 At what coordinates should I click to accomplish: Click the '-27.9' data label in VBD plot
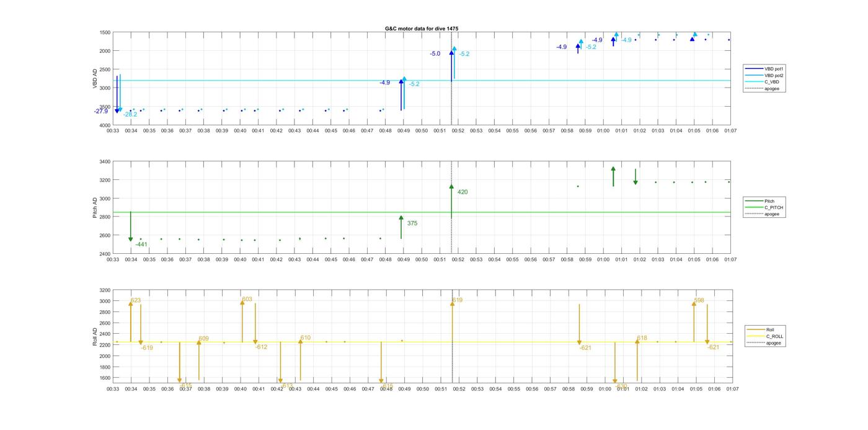coord(101,112)
